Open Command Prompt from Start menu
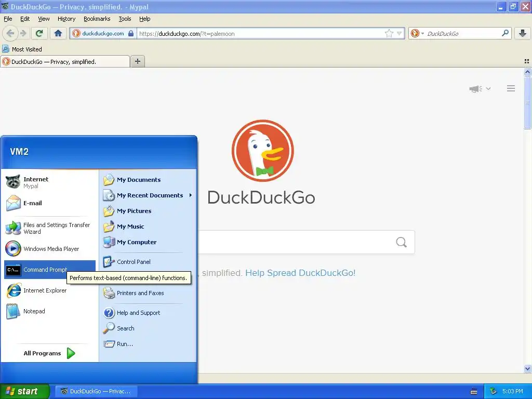The image size is (532, 399). point(50,270)
